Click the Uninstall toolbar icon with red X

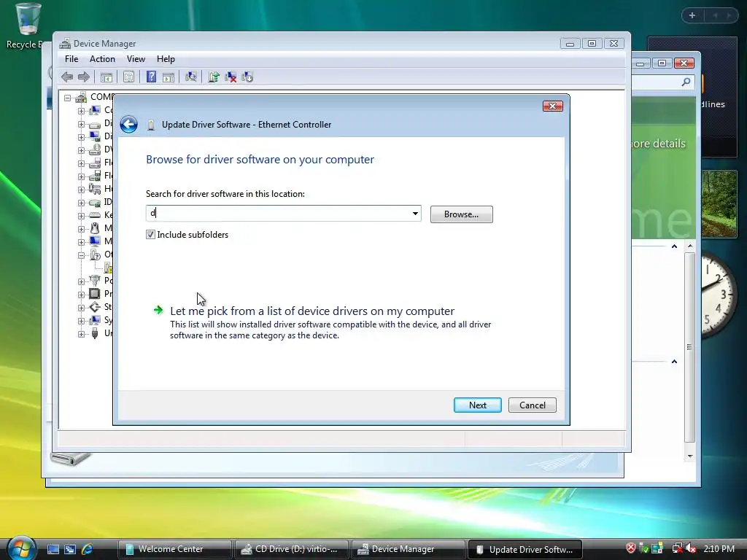pyautogui.click(x=231, y=77)
